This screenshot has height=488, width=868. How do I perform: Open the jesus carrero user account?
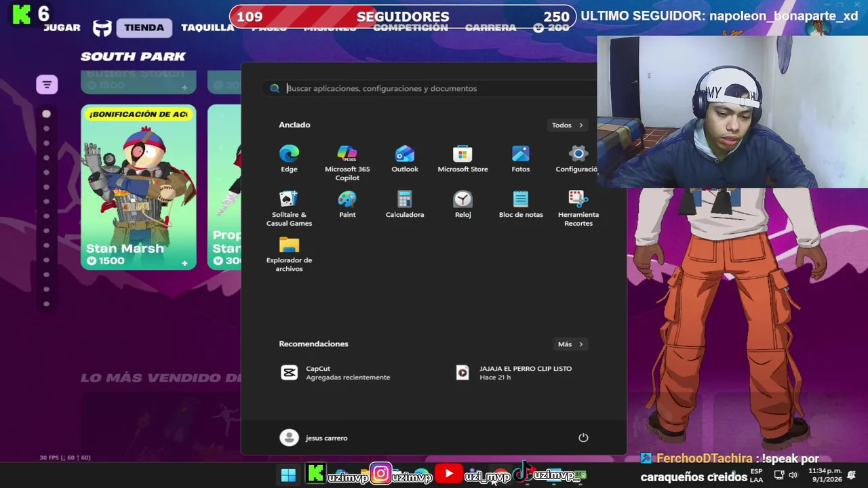point(314,438)
